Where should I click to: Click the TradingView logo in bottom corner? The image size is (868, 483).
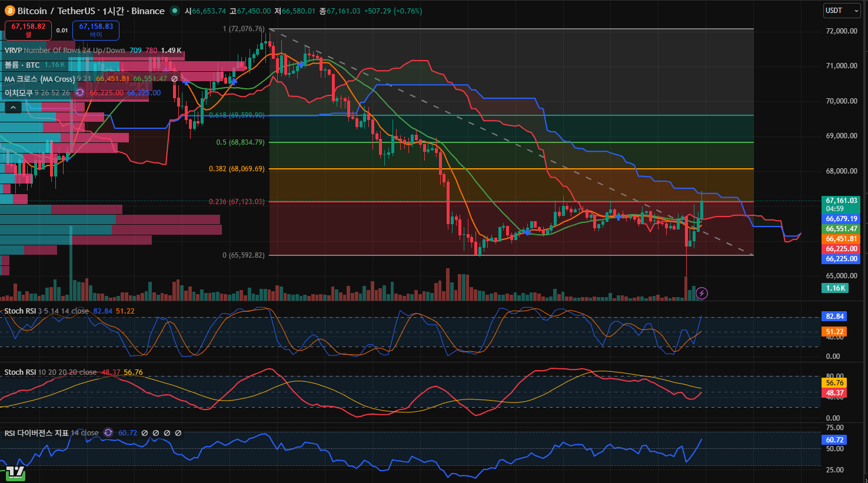(x=15, y=472)
